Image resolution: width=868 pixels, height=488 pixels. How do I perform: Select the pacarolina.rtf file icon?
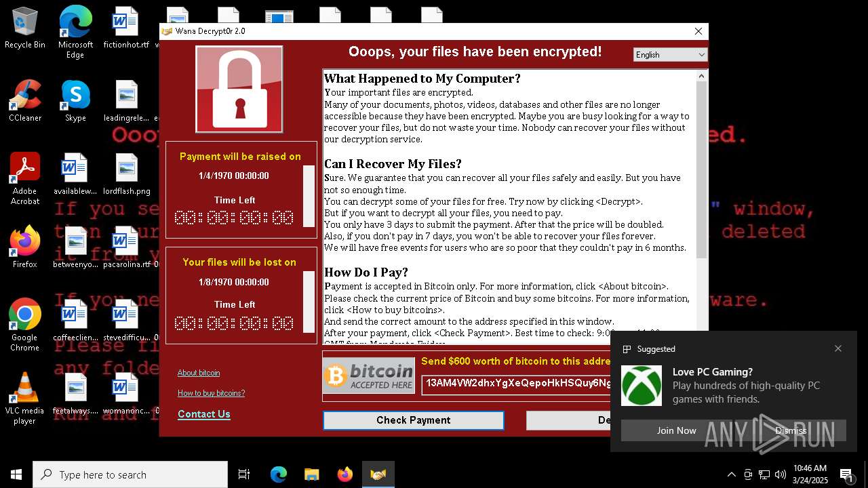pyautogui.click(x=126, y=247)
